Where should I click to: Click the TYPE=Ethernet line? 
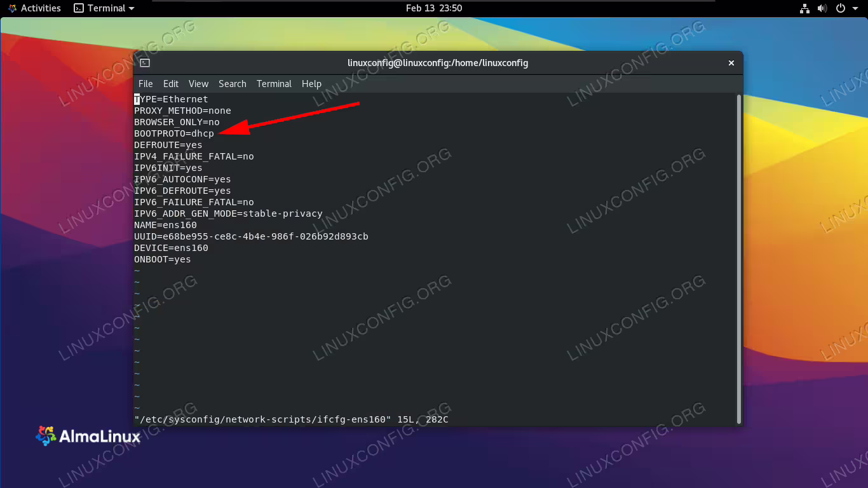tap(171, 99)
